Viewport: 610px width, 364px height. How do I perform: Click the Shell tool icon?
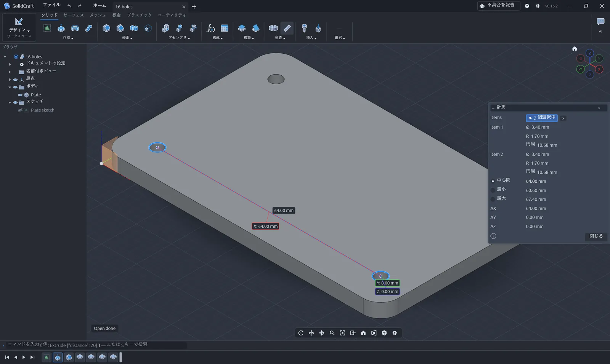(134, 28)
